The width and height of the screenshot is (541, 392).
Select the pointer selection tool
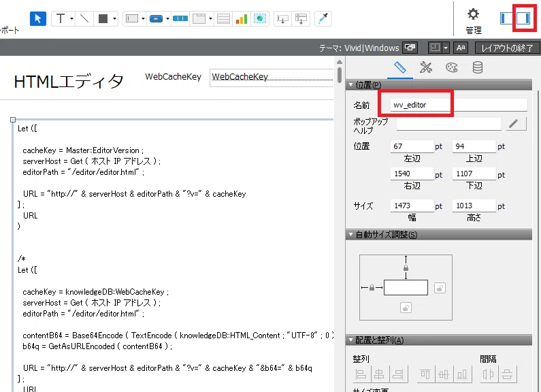click(x=38, y=18)
